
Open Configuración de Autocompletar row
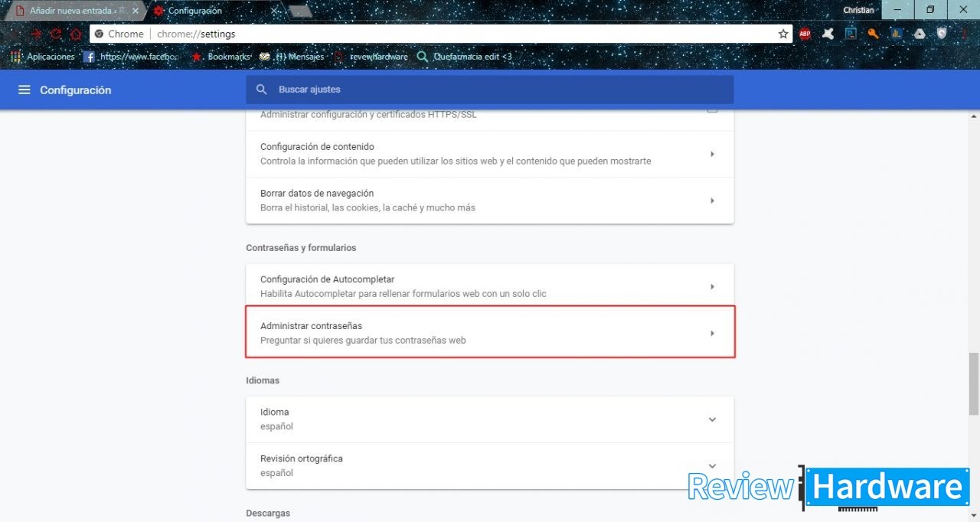tap(490, 286)
